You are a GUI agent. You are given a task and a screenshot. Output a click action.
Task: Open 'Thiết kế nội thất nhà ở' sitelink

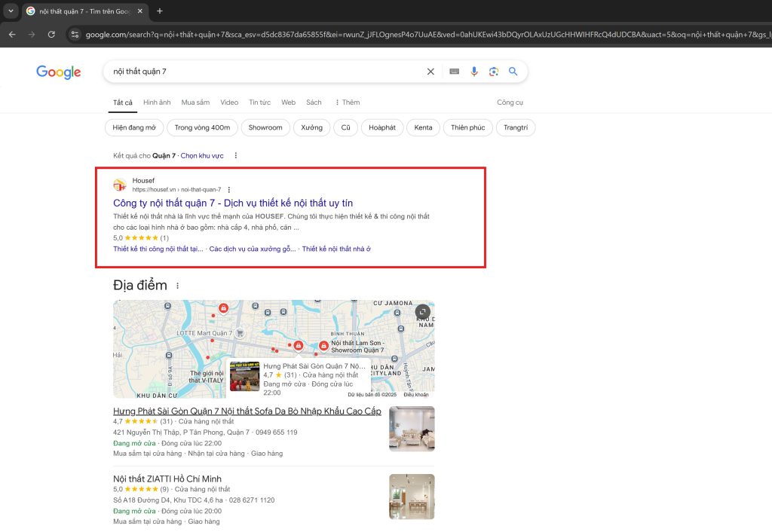click(x=336, y=249)
